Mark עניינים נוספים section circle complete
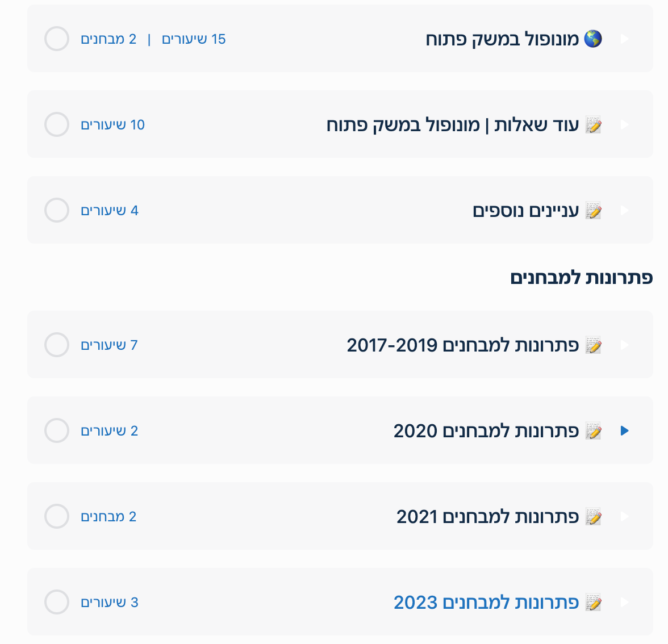This screenshot has width=668, height=644. pyautogui.click(x=57, y=210)
